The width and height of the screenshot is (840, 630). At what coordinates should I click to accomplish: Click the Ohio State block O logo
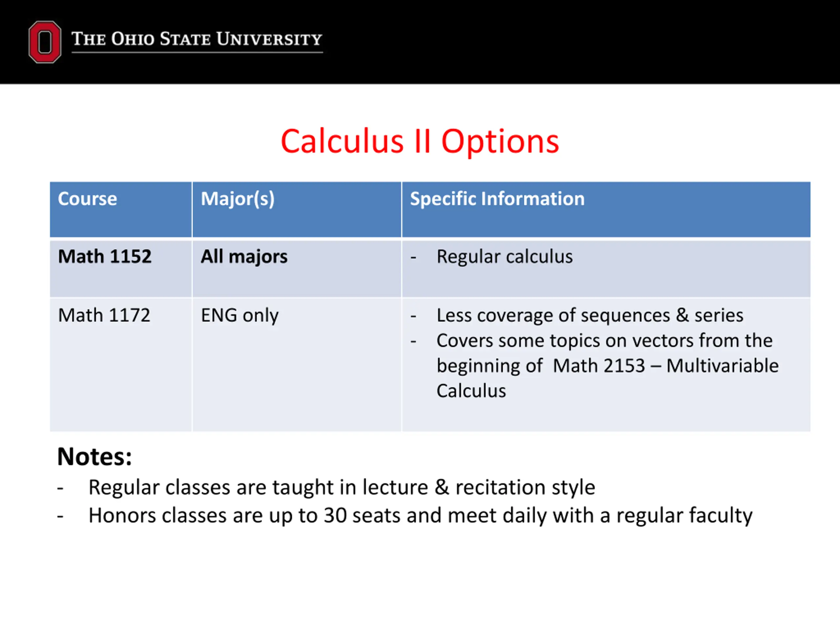(45, 42)
